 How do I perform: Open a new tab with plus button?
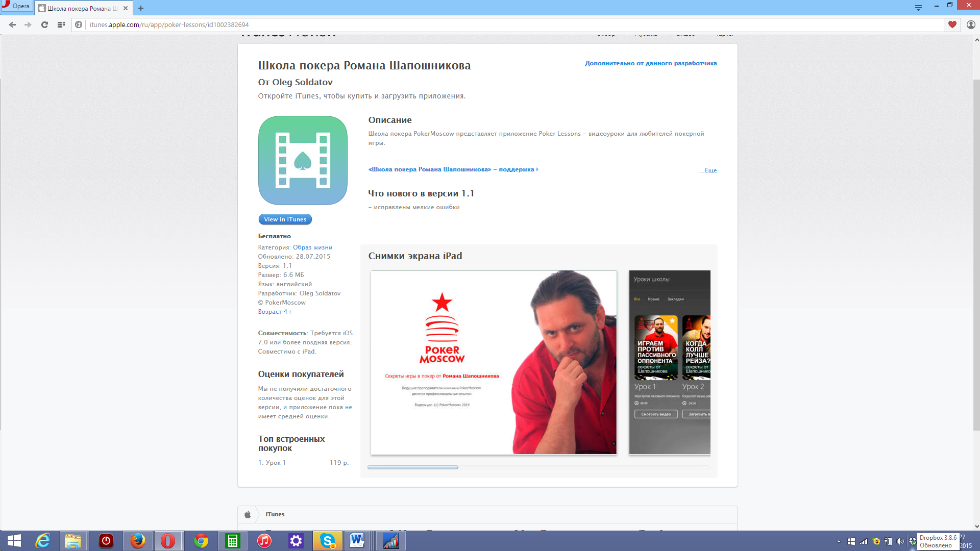tap(141, 8)
